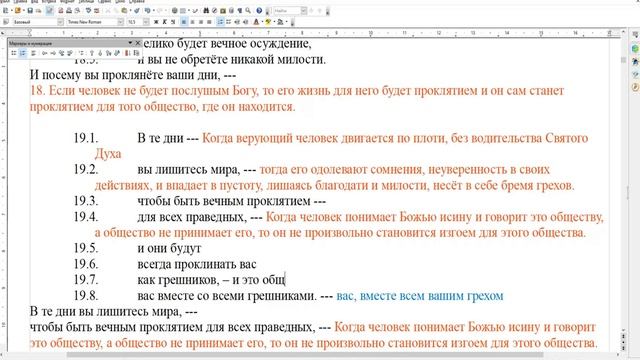Expand the paragraph style dropdown
This screenshot has width=640, height=360.
coord(60,22)
